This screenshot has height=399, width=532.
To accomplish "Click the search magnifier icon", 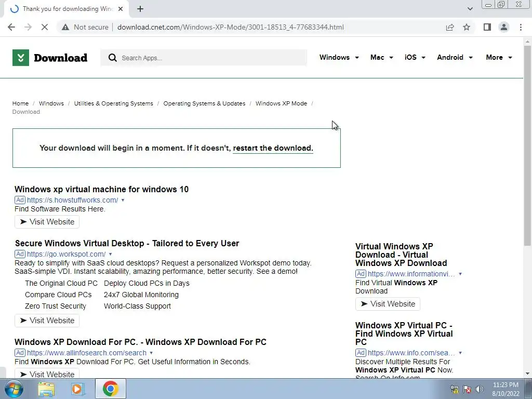I will pos(113,58).
